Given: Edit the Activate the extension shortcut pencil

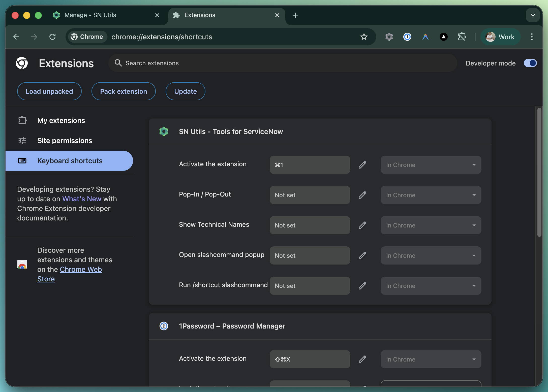Looking at the screenshot, I should 362,165.
